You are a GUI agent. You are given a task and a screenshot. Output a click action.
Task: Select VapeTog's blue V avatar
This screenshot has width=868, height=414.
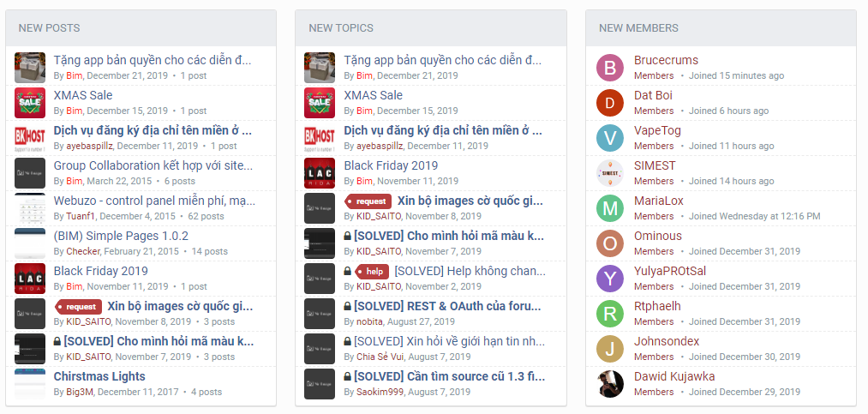point(610,138)
